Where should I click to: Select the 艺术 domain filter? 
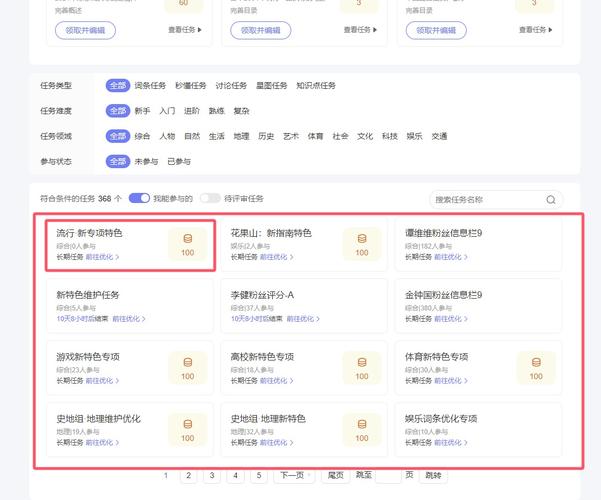tap(291, 136)
